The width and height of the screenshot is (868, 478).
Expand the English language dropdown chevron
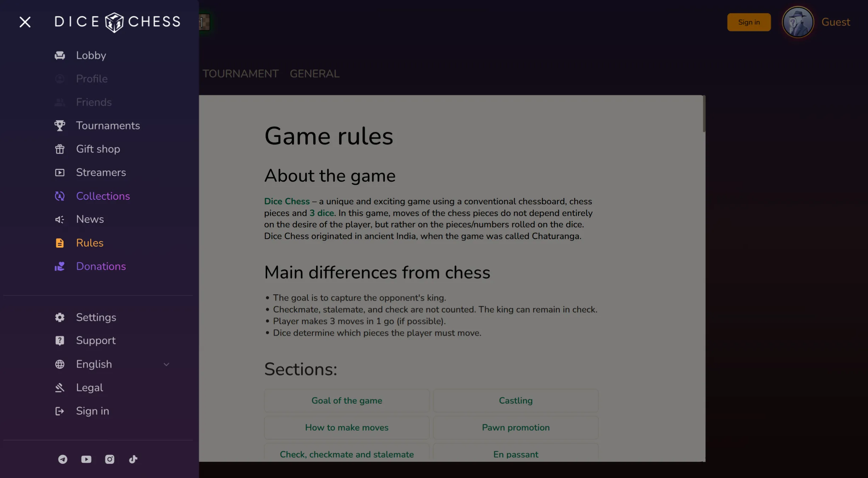(166, 364)
